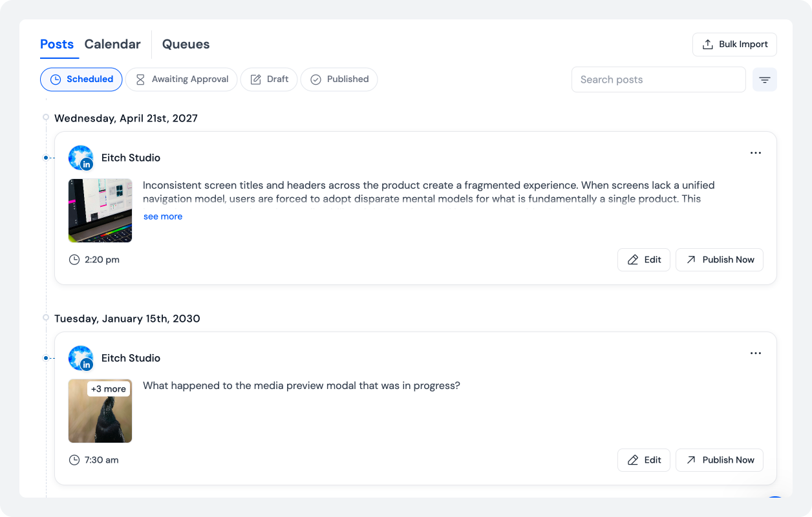Open the bird thumbnail with +3 more

click(x=100, y=411)
